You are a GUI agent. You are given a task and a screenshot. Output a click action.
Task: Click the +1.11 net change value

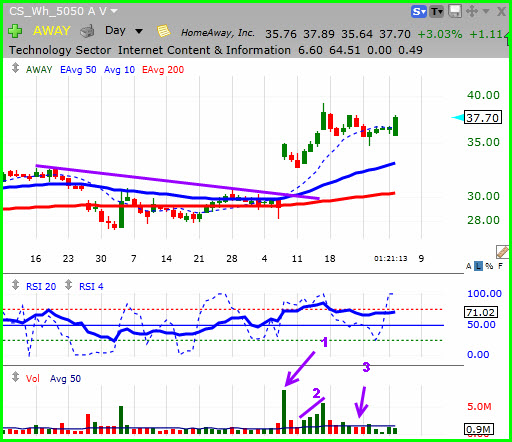coord(486,34)
